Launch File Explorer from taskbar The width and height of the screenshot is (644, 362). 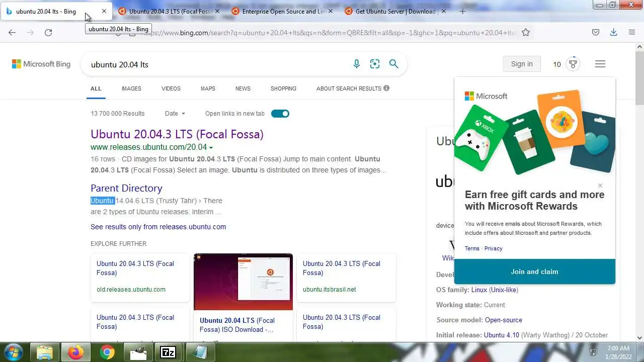pos(44,352)
